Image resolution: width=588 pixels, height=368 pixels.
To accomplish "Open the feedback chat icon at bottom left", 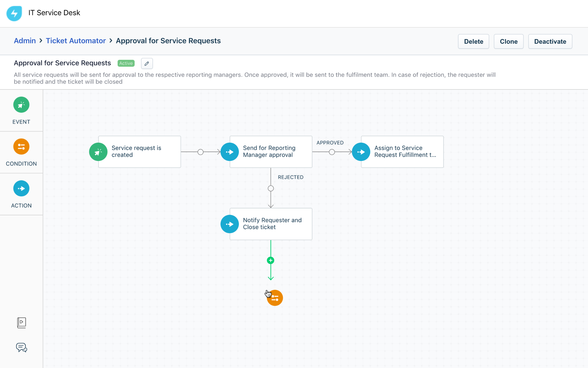I will (x=21, y=348).
